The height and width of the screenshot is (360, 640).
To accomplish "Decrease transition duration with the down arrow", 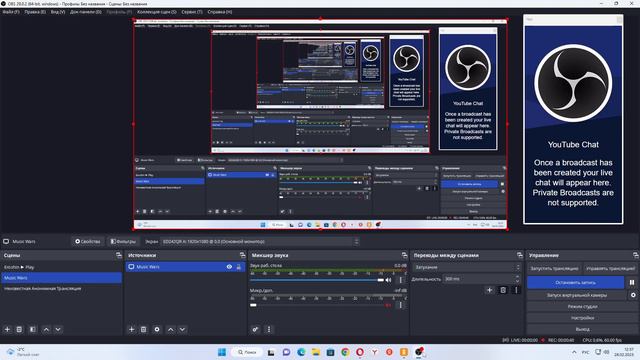I will tap(517, 281).
